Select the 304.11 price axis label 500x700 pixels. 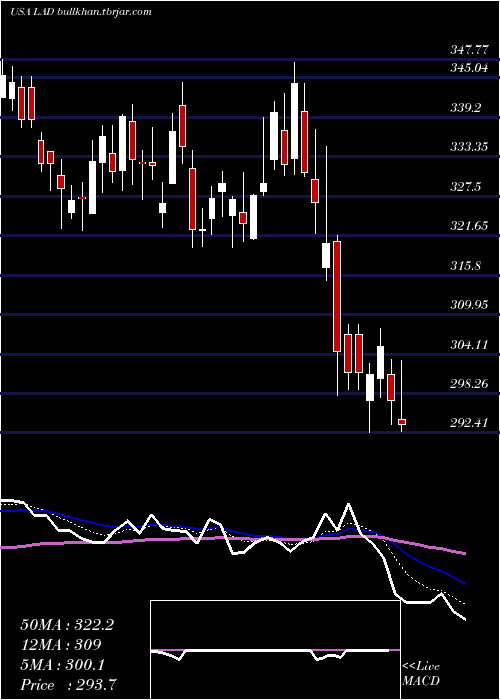pos(469,345)
